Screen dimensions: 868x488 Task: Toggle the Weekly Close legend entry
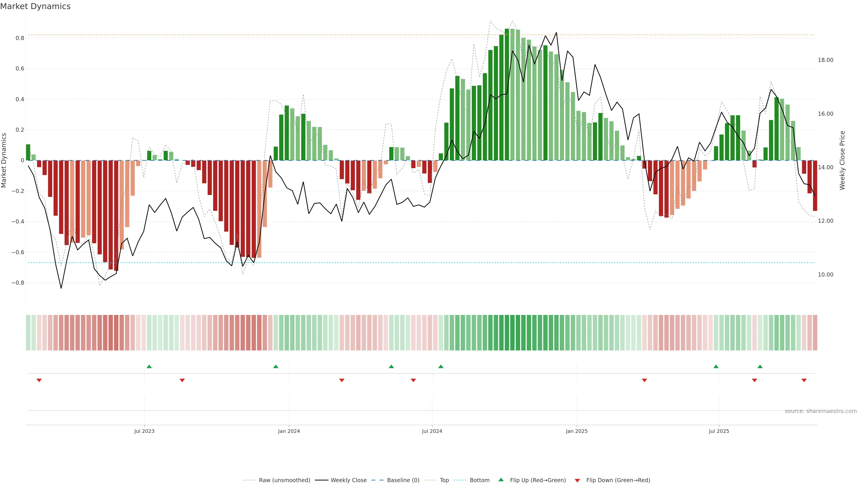(x=348, y=480)
